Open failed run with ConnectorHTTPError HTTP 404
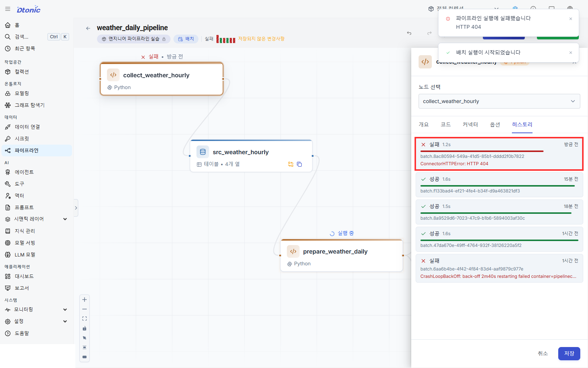 (x=499, y=154)
